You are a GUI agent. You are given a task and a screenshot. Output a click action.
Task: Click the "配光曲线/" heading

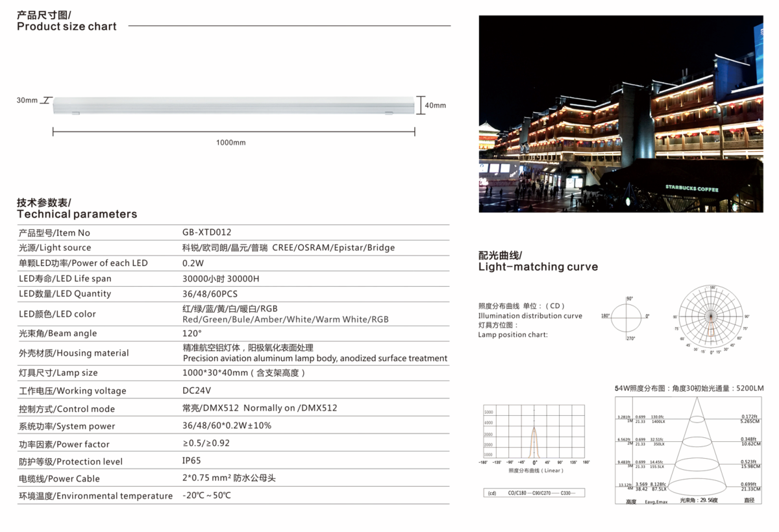(501, 254)
